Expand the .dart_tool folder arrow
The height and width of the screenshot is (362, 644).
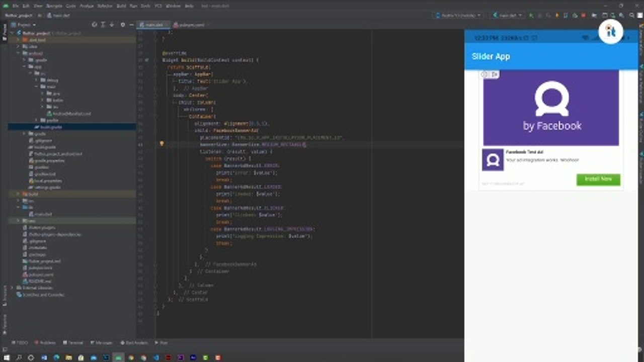click(18, 40)
